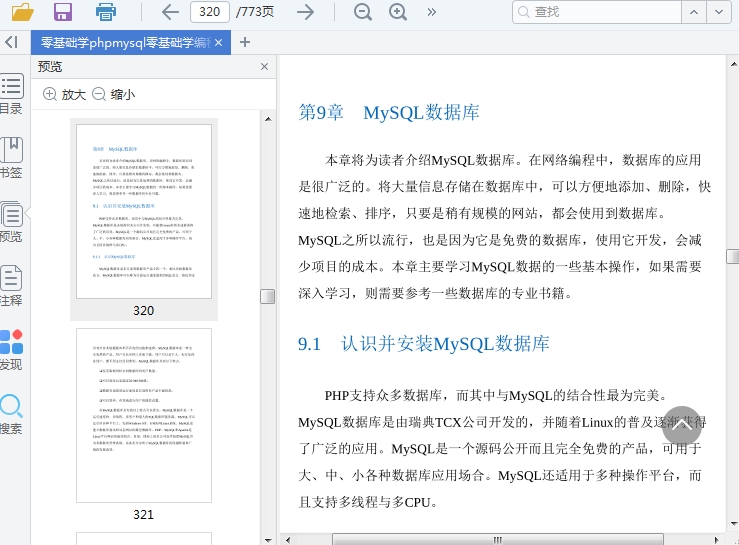Expand more toolbar options with double chevron
The width and height of the screenshot is (739, 545).
click(x=431, y=12)
